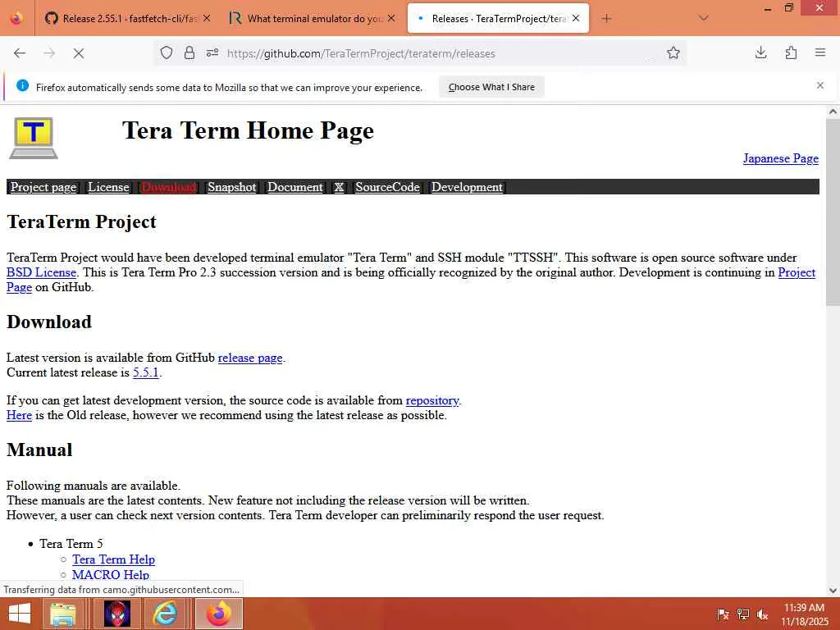This screenshot has width=840, height=630.
Task: Open Development in the nav bar
Action: [x=467, y=187]
